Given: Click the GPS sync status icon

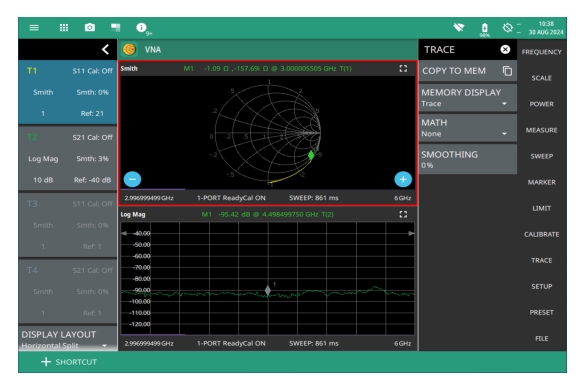Looking at the screenshot, I should point(507,28).
